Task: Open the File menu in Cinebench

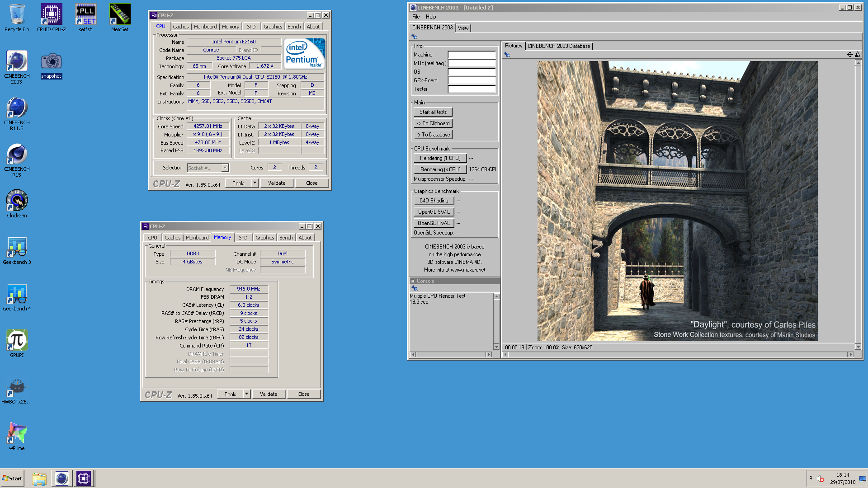Action: [416, 17]
